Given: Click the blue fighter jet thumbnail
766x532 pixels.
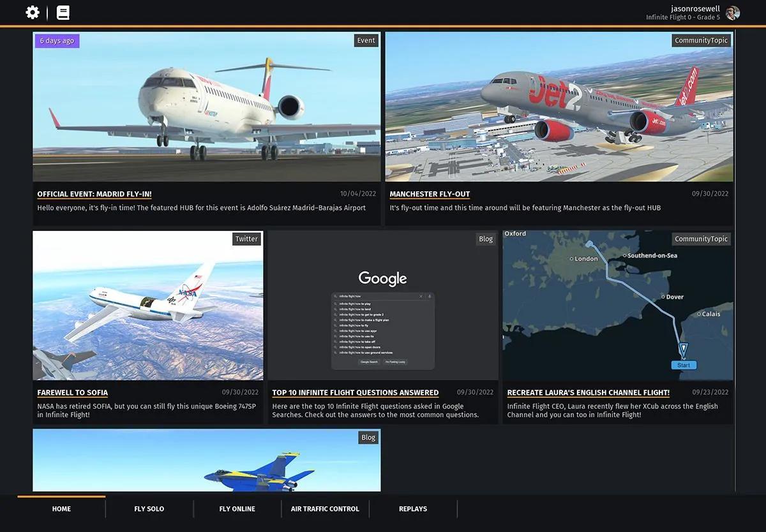Looking at the screenshot, I should pos(207,460).
